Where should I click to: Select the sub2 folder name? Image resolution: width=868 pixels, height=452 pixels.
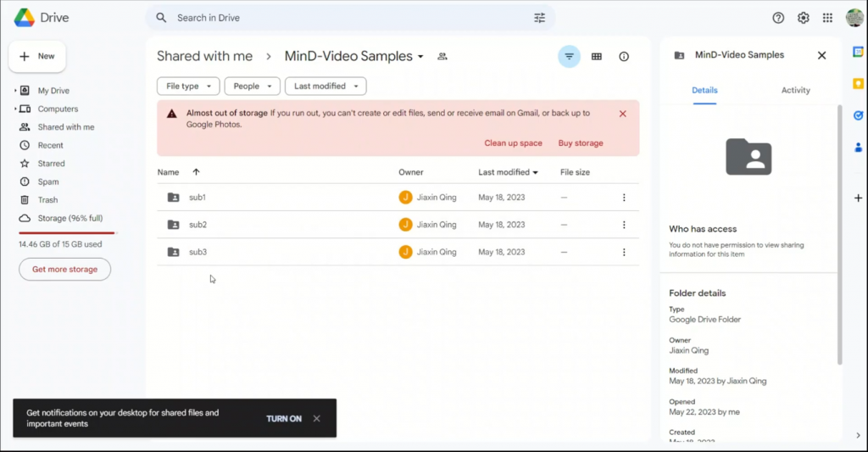tap(198, 225)
